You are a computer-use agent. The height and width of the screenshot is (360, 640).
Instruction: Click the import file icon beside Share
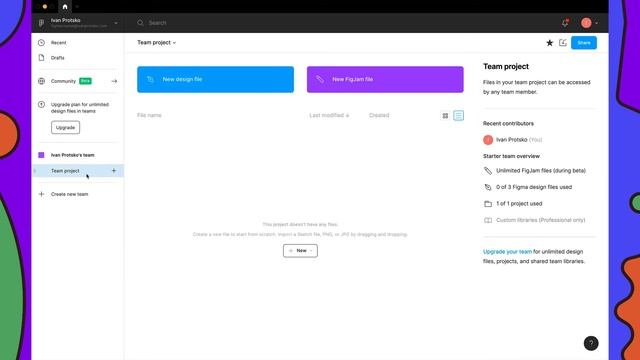[563, 42]
